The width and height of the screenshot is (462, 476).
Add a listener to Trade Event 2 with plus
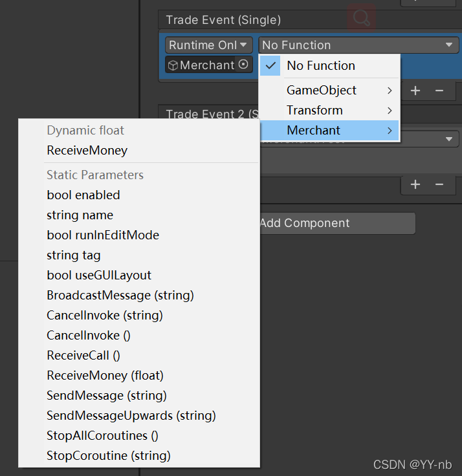point(415,185)
